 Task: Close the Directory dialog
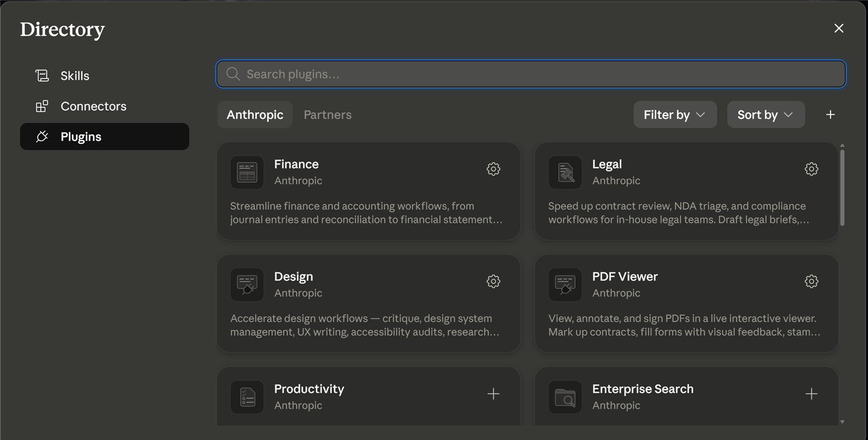click(839, 28)
